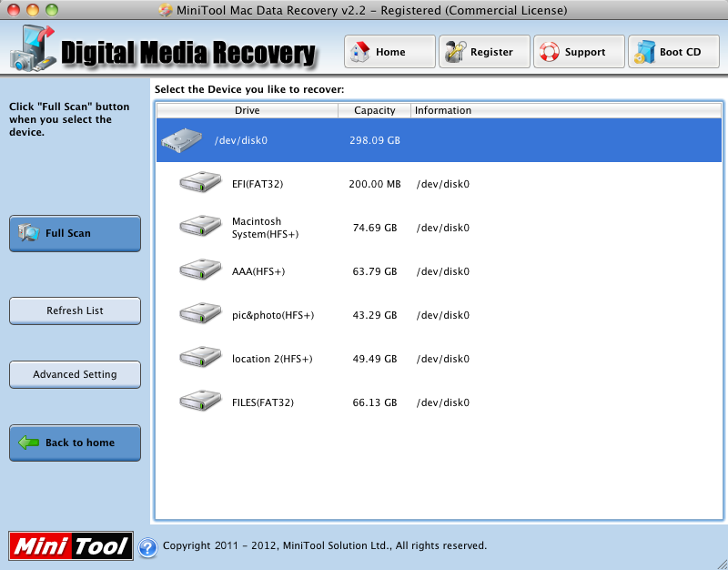Screen dimensions: 728x570
Task: Click the Refresh List button
Action: click(x=75, y=310)
